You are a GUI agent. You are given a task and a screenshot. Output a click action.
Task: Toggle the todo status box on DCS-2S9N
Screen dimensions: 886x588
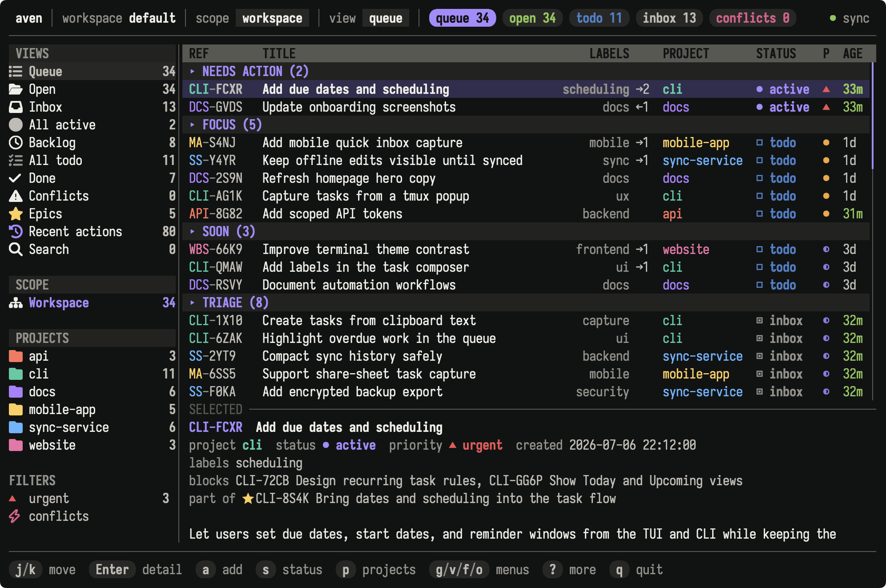pos(760,178)
